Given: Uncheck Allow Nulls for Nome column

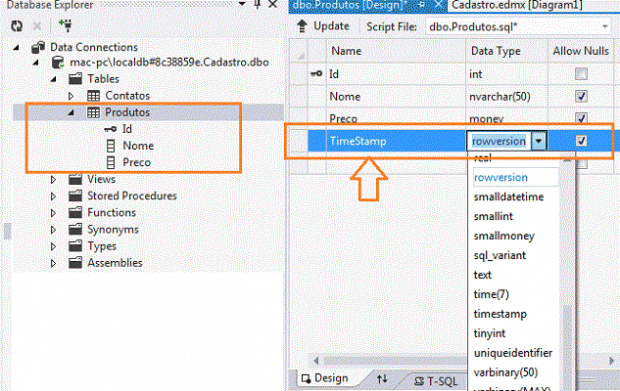Looking at the screenshot, I should click(581, 96).
